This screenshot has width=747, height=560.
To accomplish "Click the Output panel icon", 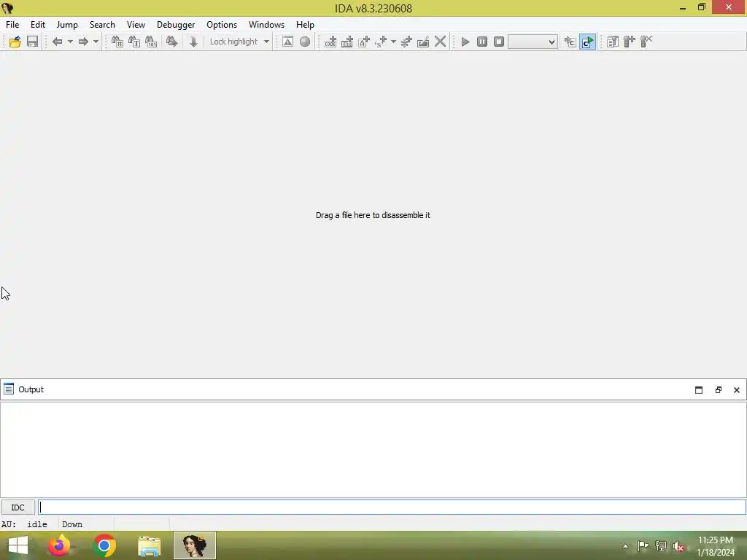I will coord(9,389).
